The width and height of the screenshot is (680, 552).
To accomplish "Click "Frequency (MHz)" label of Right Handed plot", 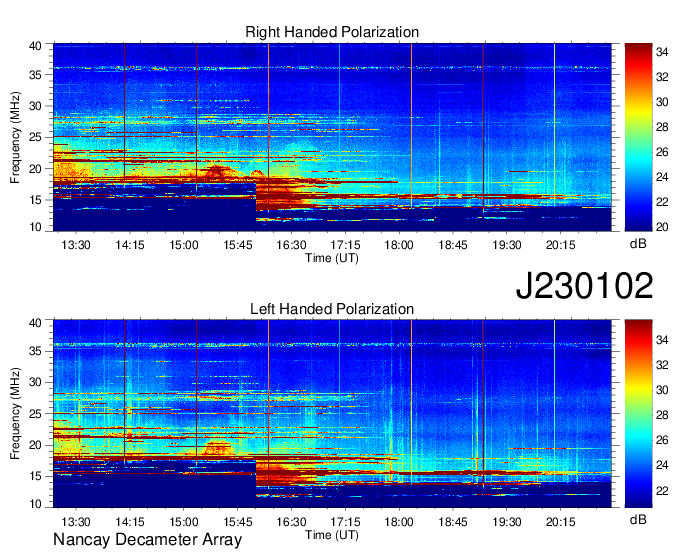I will click(15, 137).
